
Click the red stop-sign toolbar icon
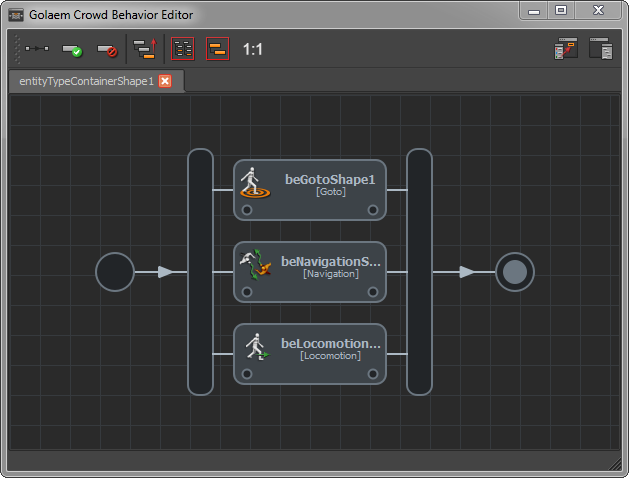(106, 49)
